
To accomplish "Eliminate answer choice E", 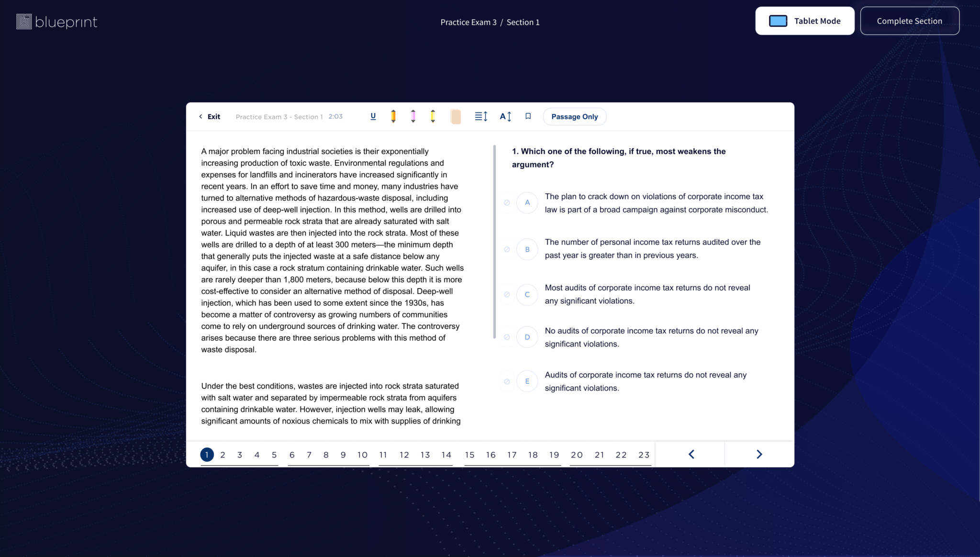I will coord(507,382).
